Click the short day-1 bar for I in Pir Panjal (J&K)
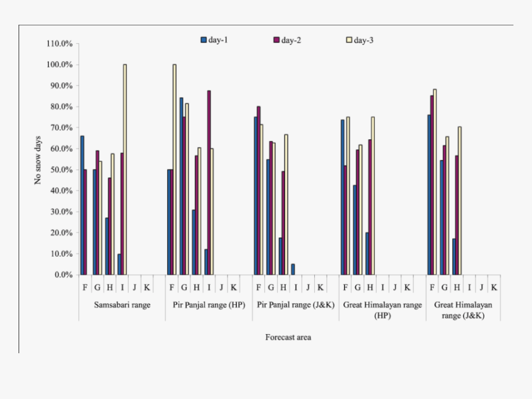532x399 pixels. coord(293,270)
